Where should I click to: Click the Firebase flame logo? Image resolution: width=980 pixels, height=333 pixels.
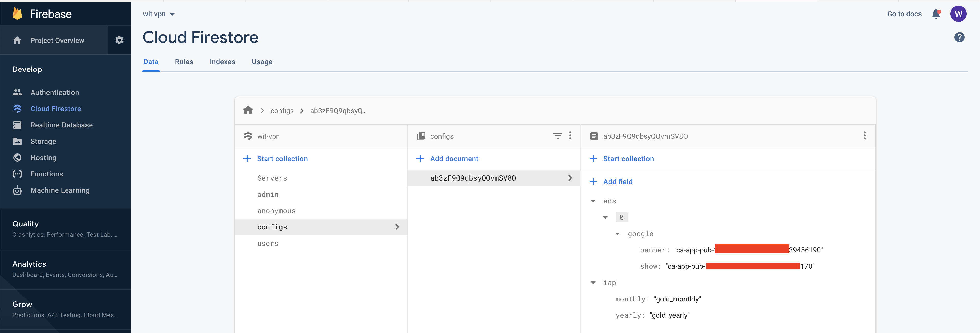click(17, 14)
